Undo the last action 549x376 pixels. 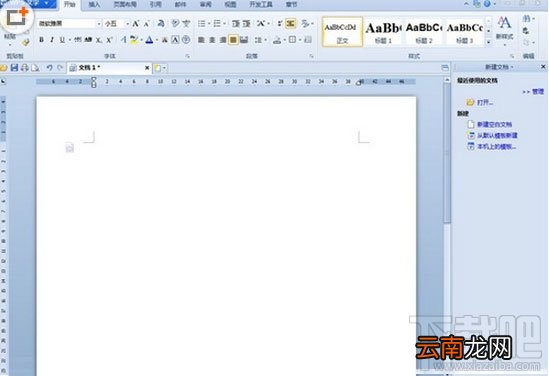click(x=49, y=68)
